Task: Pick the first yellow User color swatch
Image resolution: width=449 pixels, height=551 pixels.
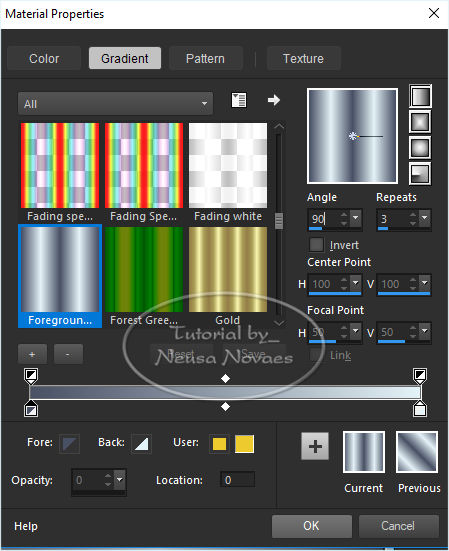Action: click(x=219, y=444)
